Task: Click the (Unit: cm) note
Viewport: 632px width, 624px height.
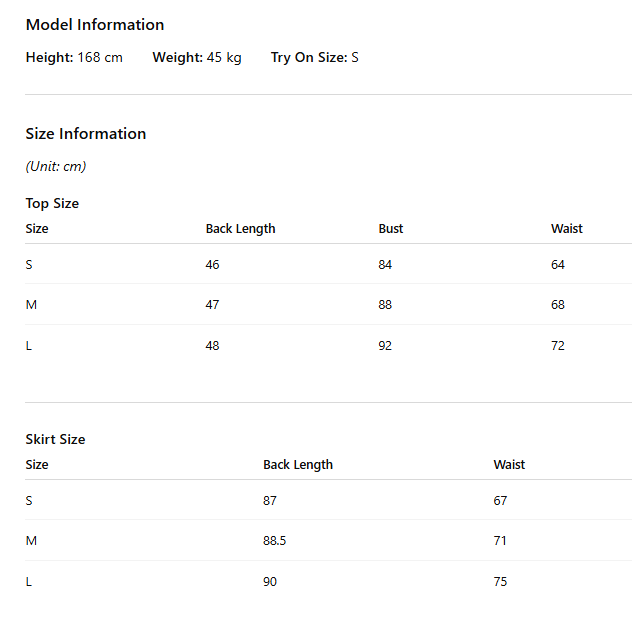Action: coord(56,166)
